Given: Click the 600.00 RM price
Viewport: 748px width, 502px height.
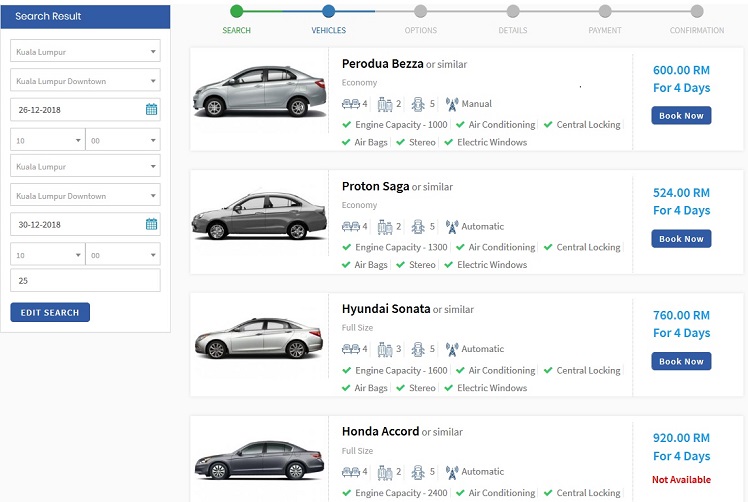Looking at the screenshot, I should coord(681,70).
